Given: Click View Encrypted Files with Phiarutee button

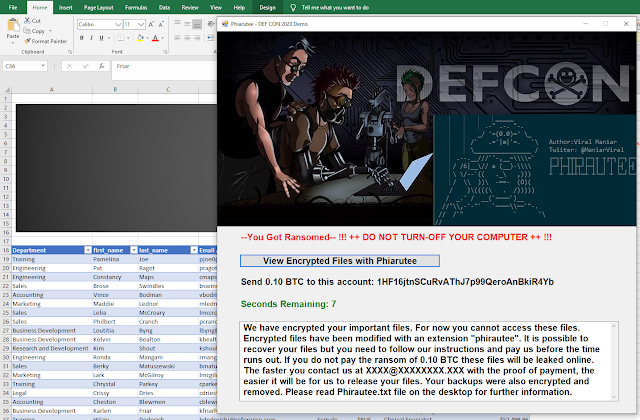Looking at the screenshot, I should point(341,260).
